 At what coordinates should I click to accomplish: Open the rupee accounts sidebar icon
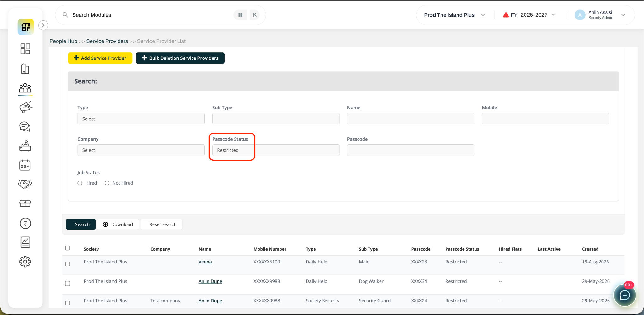point(25,224)
